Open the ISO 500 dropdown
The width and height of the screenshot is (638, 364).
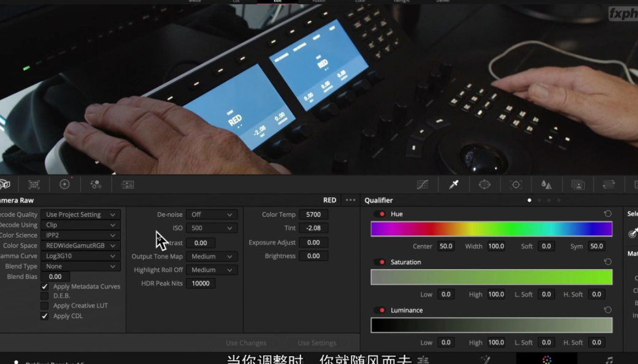pos(212,228)
